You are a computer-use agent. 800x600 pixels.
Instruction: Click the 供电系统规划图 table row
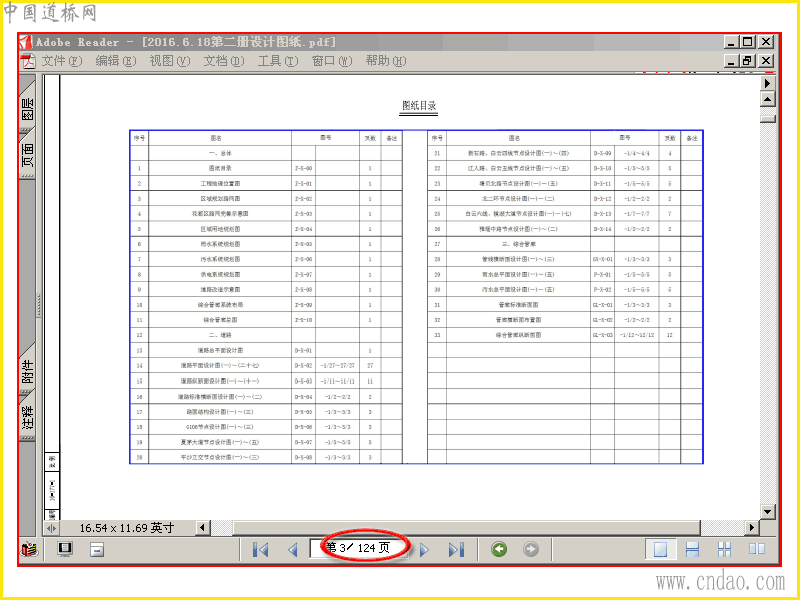point(266,274)
